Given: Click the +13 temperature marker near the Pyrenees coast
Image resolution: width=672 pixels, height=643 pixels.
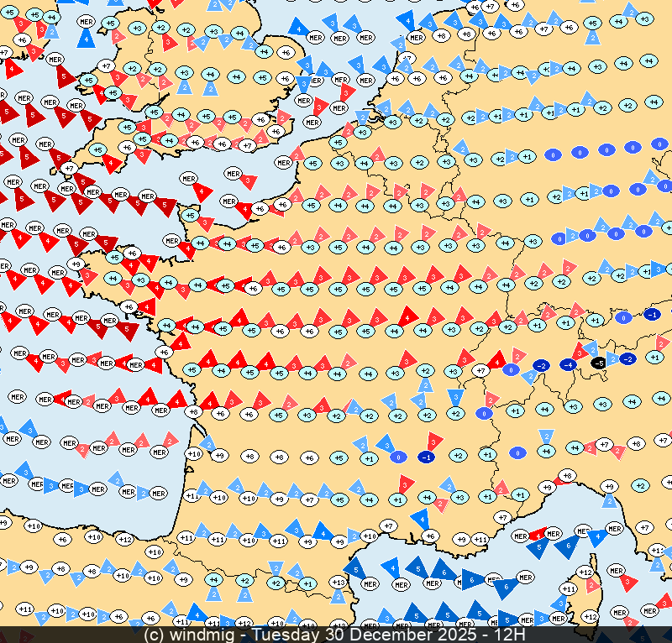Looking at the screenshot, I should pos(339,582).
